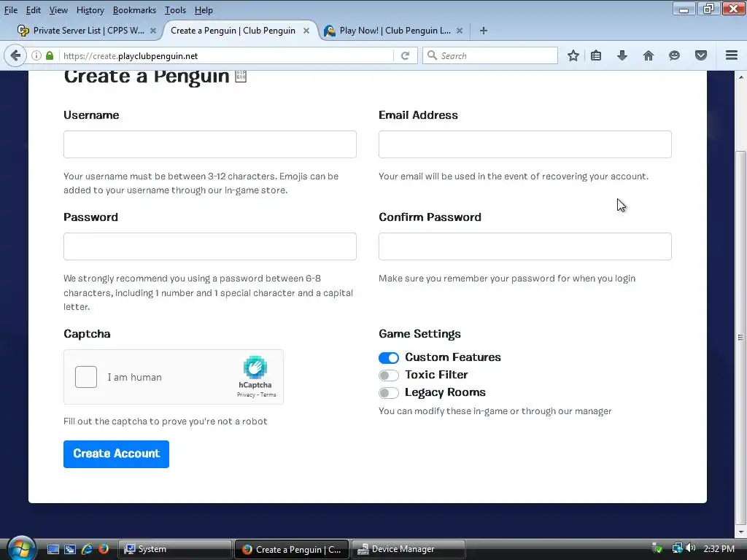Click the page vertical scrollbar thumb
The height and width of the screenshot is (560, 747).
point(740,337)
